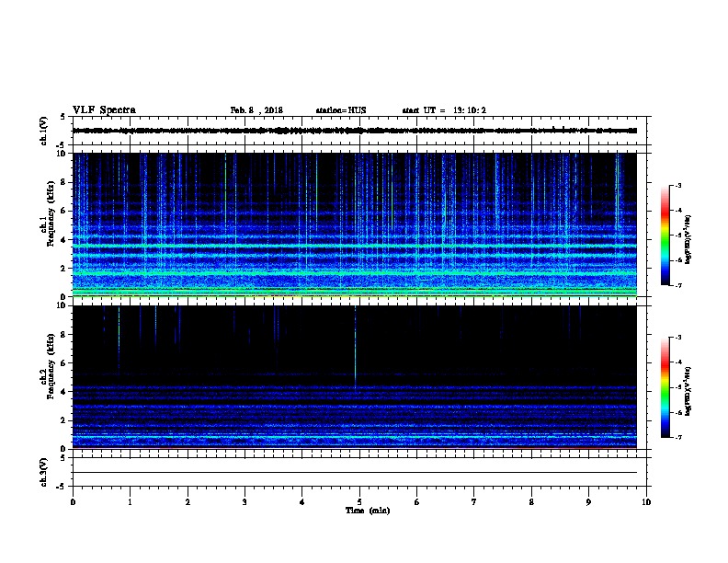Image resolution: width=728 pixels, height=563 pixels.
Task: Click the bright sferic spike near minute 5 in ch.2
Action: pos(355,349)
